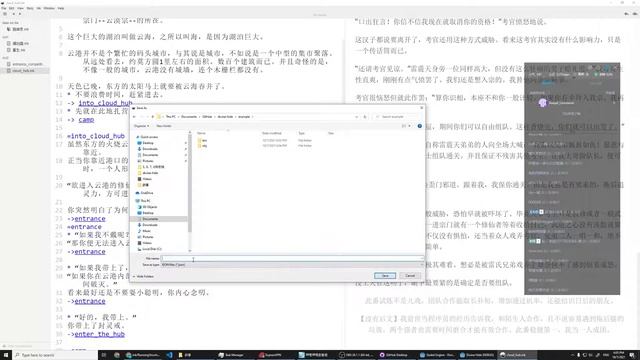Select This PC in the breadcrumb path
This screenshot has height=360, width=640.
[171, 117]
